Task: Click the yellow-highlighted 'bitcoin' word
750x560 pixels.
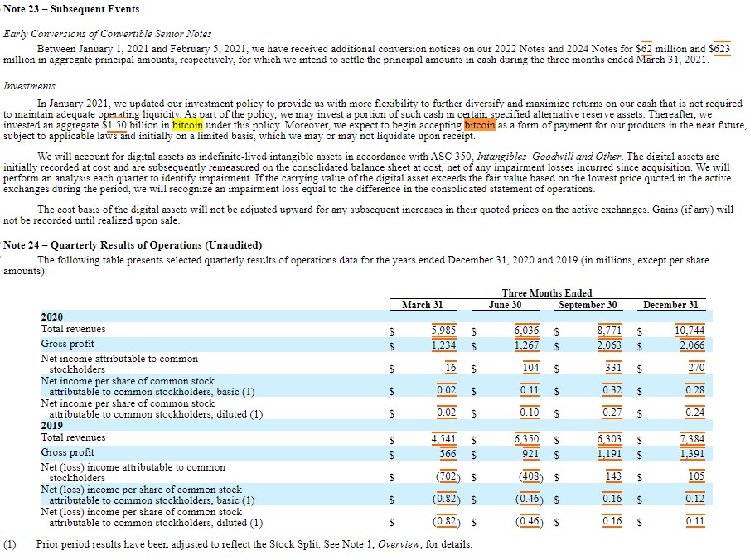Action: point(187,125)
